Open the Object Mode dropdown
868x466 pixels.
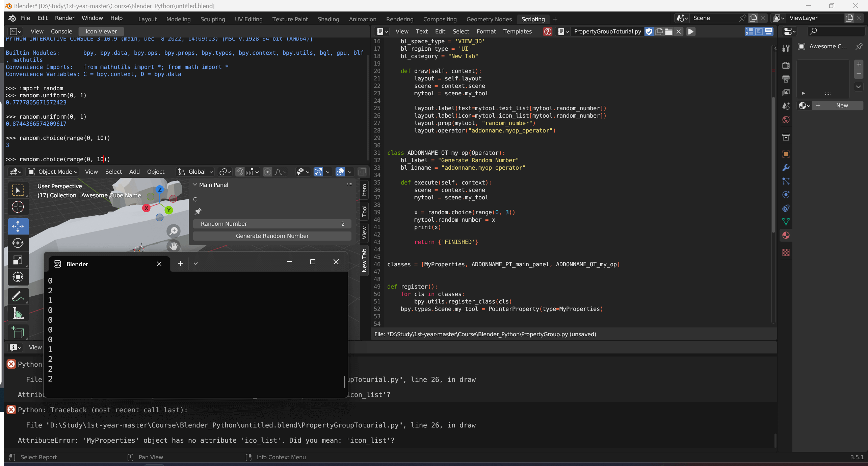click(x=53, y=172)
